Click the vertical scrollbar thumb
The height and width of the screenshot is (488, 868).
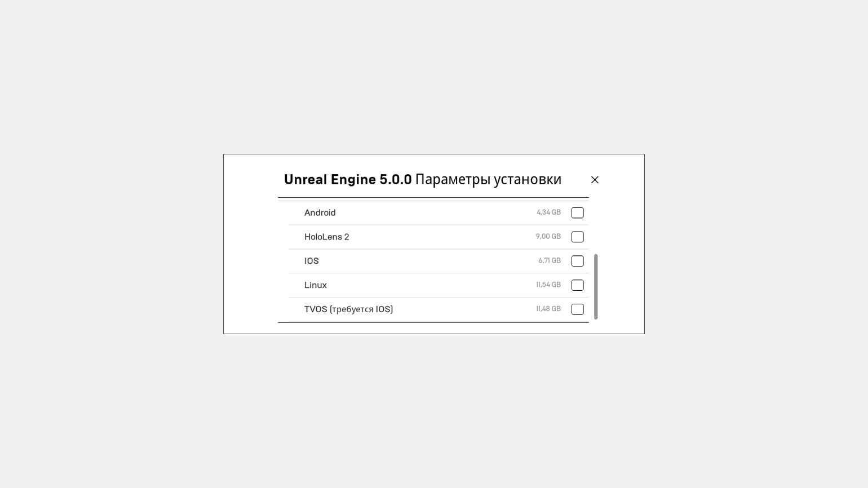596,286
